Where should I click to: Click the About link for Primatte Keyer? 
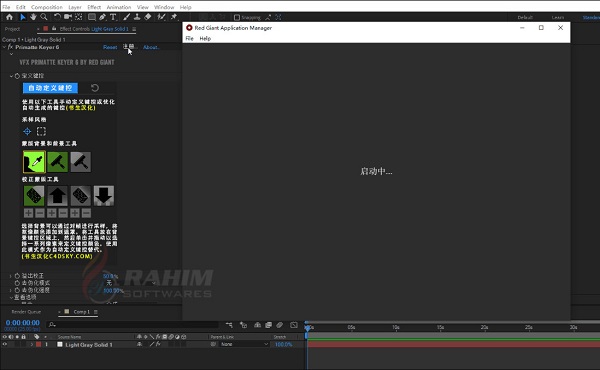[x=151, y=47]
